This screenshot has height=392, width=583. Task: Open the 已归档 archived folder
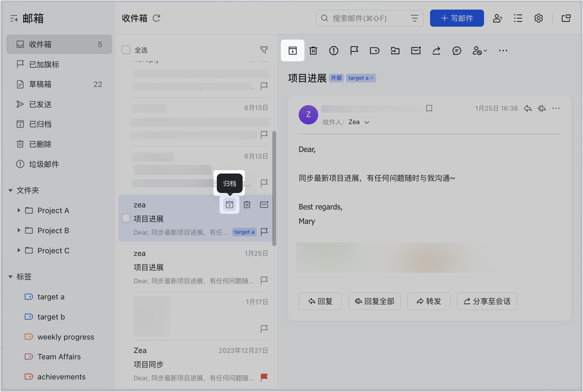40,124
